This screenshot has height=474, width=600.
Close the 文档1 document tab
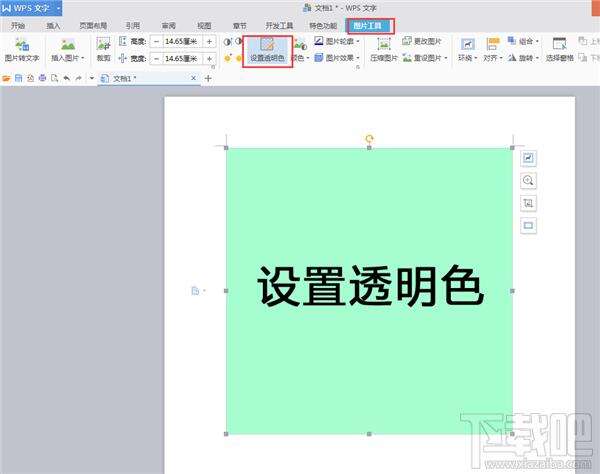[194, 78]
